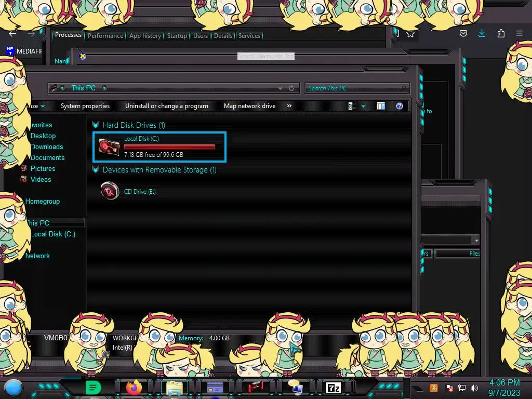Open the red graphics card taskbar icon
Screen dimensions: 532x399
click(x=256, y=388)
